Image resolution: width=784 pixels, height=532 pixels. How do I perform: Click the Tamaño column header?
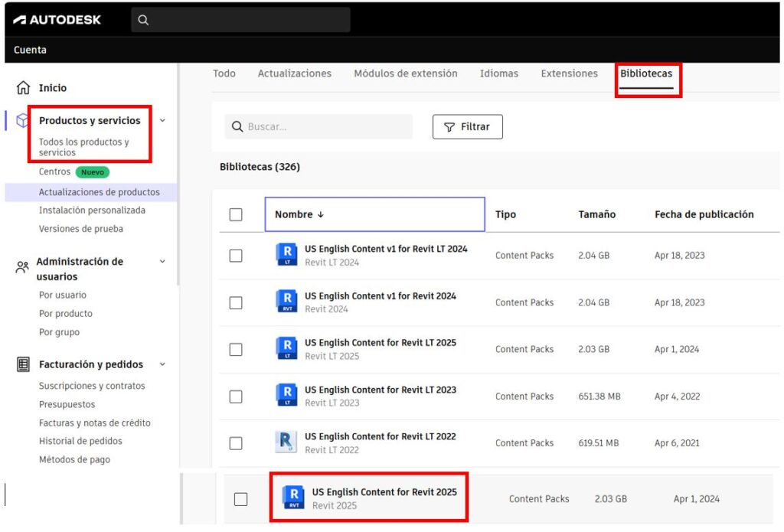click(x=596, y=214)
